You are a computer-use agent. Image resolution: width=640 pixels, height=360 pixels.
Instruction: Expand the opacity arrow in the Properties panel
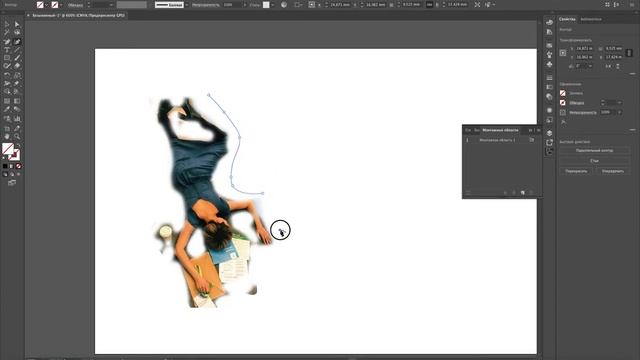(x=620, y=112)
